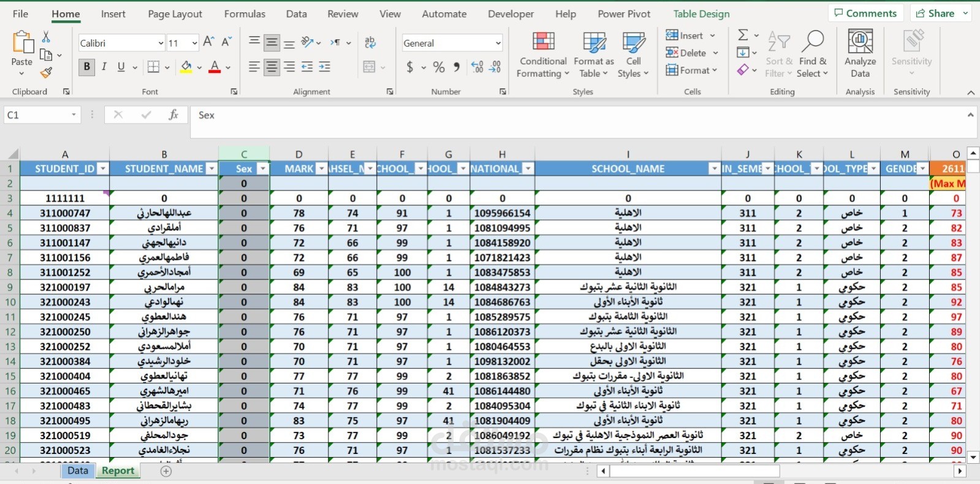980x484 pixels.
Task: Open Analyze Data
Action: (860, 54)
